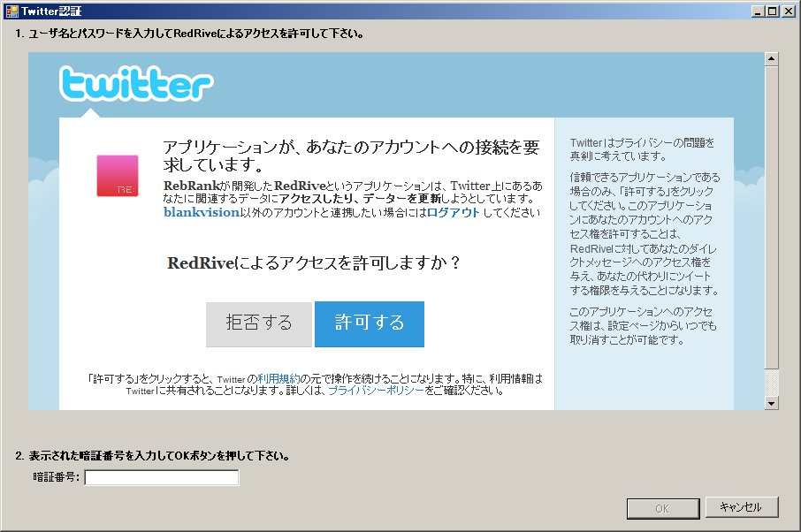The width and height of the screenshot is (801, 532).
Task: Open the 利用規約 (Terms of Service) link
Action: coord(278,379)
